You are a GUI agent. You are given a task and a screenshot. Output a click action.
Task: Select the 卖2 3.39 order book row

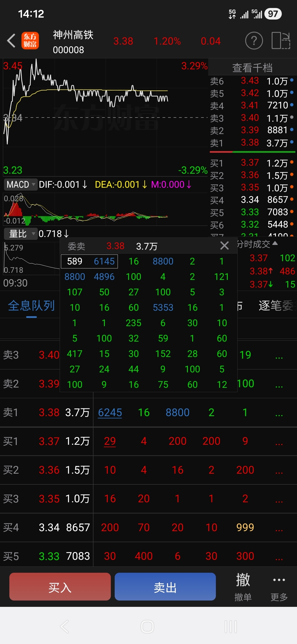(252, 130)
